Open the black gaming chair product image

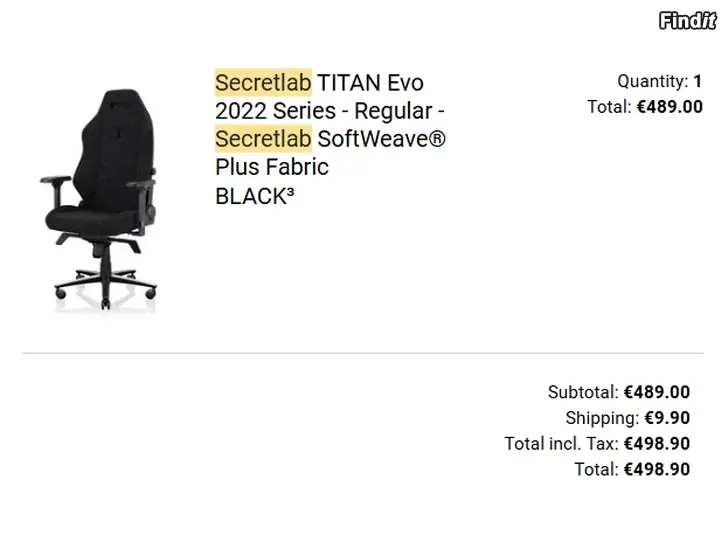(102, 200)
